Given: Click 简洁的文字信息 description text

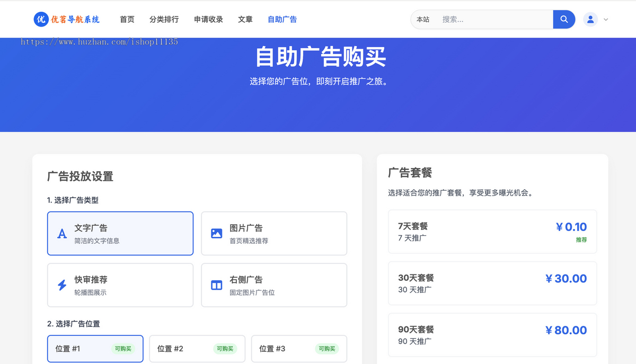Looking at the screenshot, I should point(97,241).
